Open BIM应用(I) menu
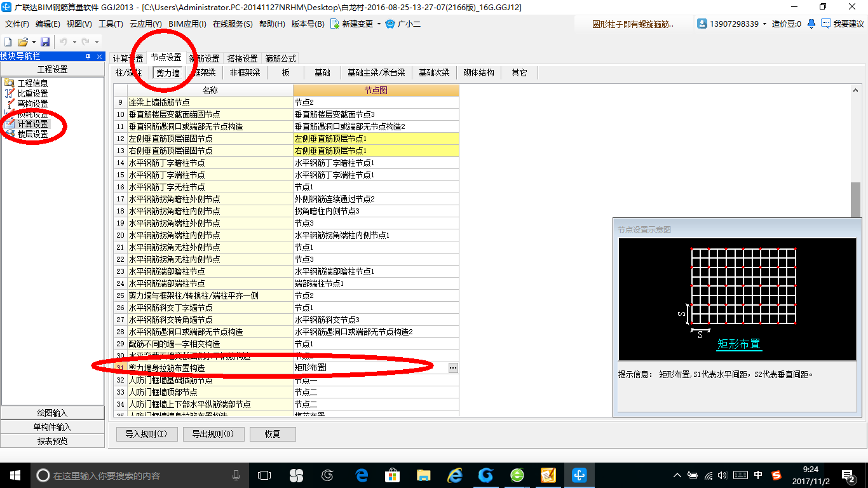 (x=187, y=24)
